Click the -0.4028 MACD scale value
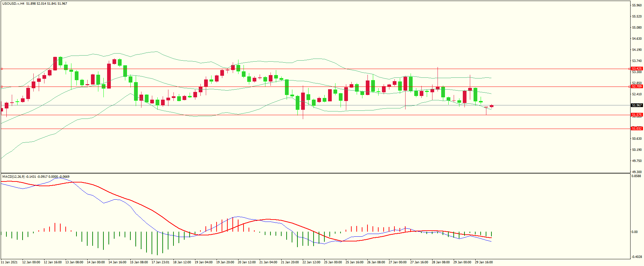Viewport: 644px width, 266px height. click(636, 257)
